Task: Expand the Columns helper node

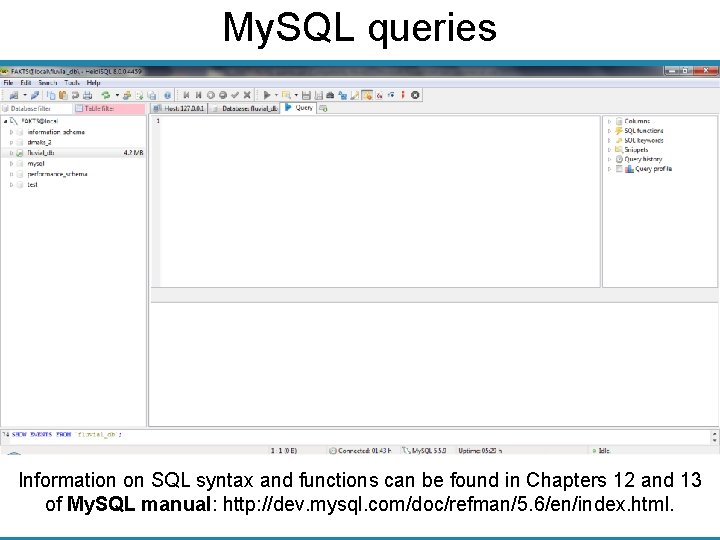Action: point(609,121)
